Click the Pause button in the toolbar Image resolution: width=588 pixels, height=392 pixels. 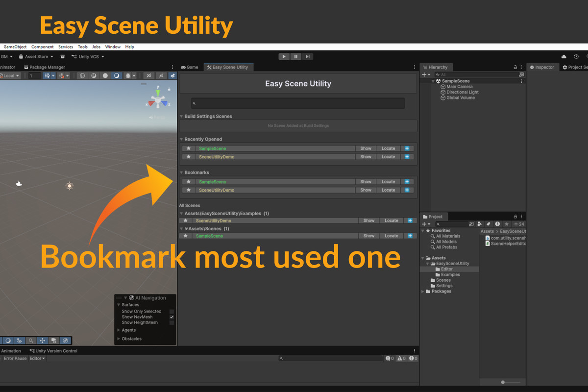click(295, 56)
